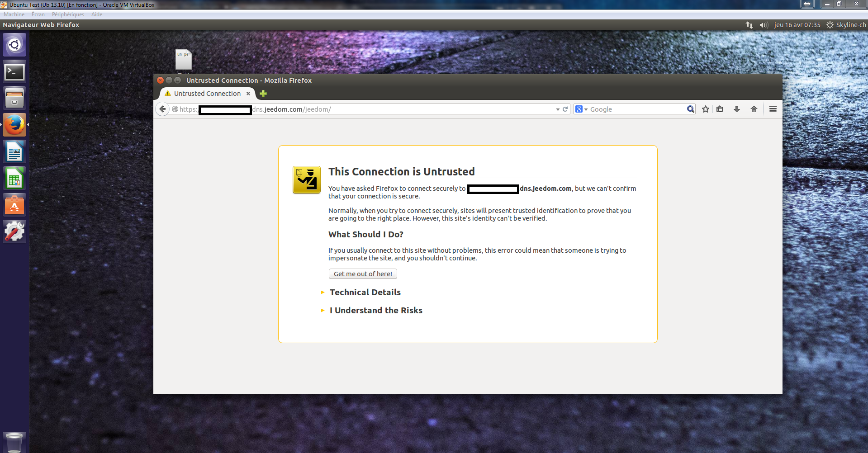Viewport: 868px width, 453px height.
Task: Open the sound volume indicator
Action: tap(764, 25)
